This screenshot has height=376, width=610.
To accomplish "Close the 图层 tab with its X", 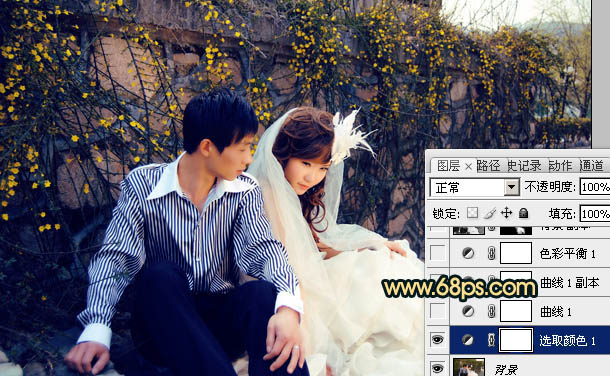I will pyautogui.click(x=468, y=167).
